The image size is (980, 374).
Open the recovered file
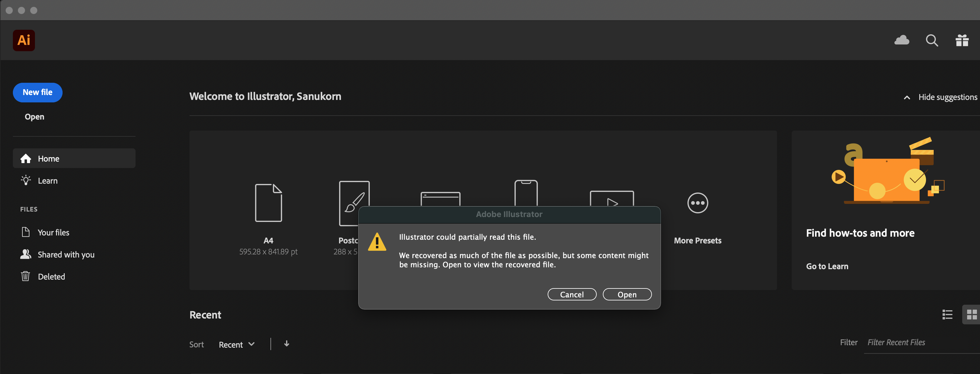coord(627,293)
